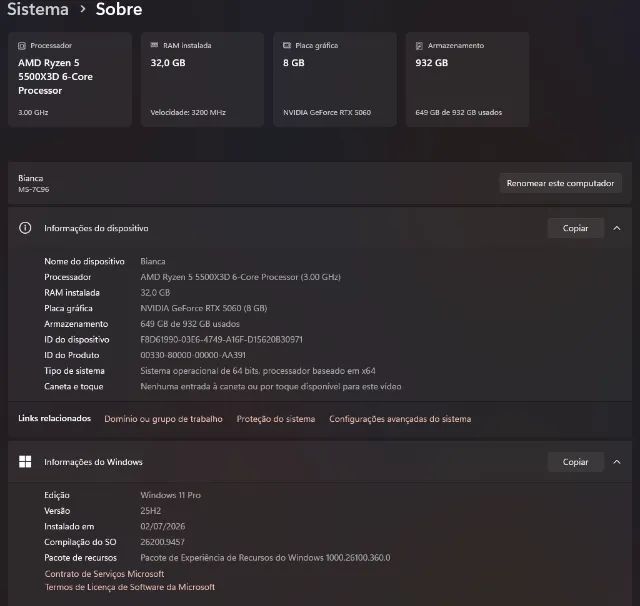Click the AMD Ryzen 5 5500X3D processor value
This screenshot has height=606, width=640.
coord(240,277)
